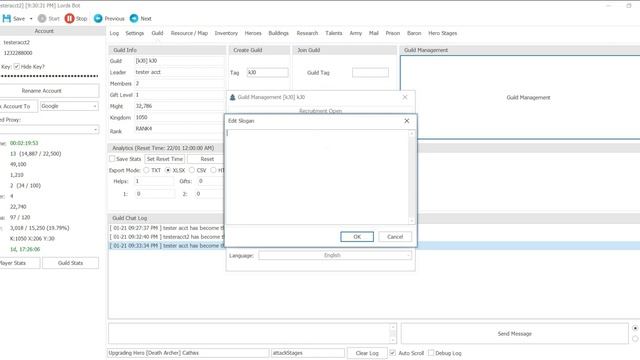Click the Clear Log button
Image resolution: width=640 pixels, height=360 pixels.
coord(367,353)
